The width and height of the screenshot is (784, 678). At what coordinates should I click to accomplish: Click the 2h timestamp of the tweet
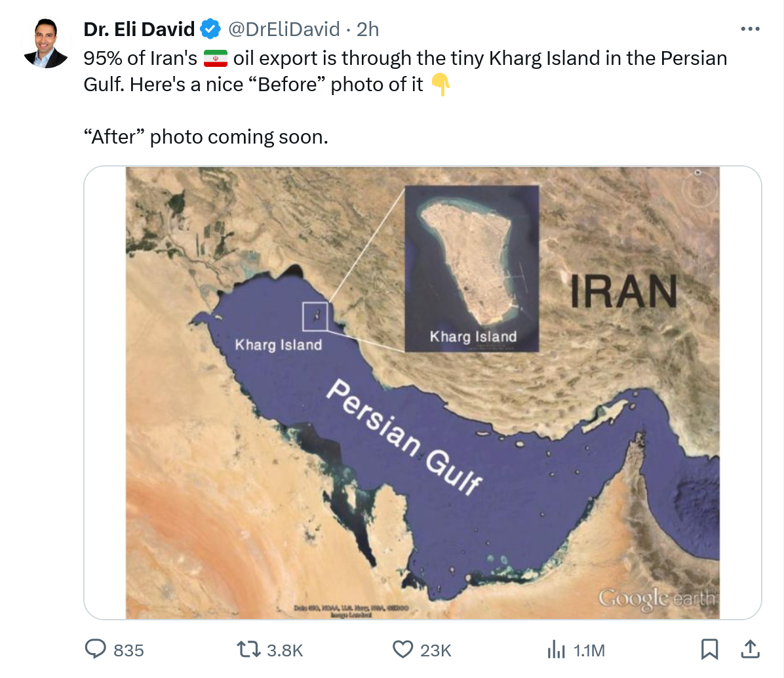[x=368, y=29]
